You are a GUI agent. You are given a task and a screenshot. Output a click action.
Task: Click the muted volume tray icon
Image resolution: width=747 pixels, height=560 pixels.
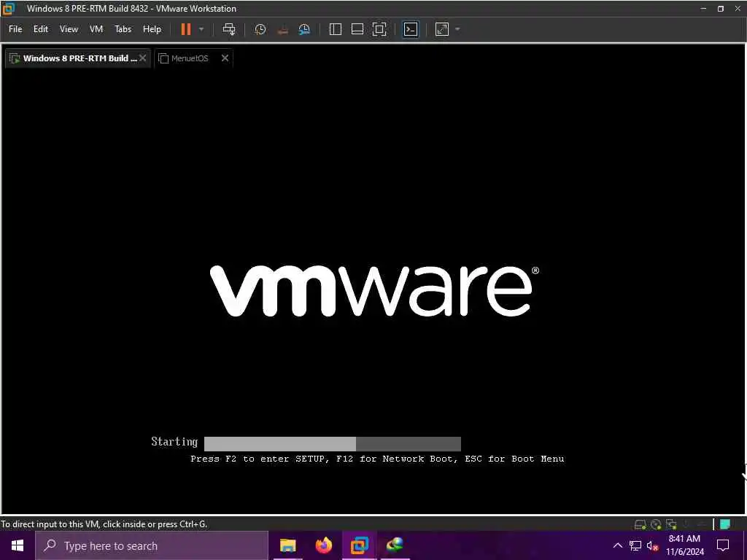(x=652, y=545)
